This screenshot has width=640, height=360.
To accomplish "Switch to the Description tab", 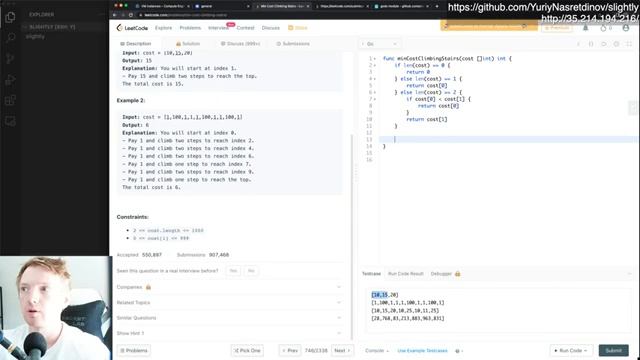I will 136,44.
